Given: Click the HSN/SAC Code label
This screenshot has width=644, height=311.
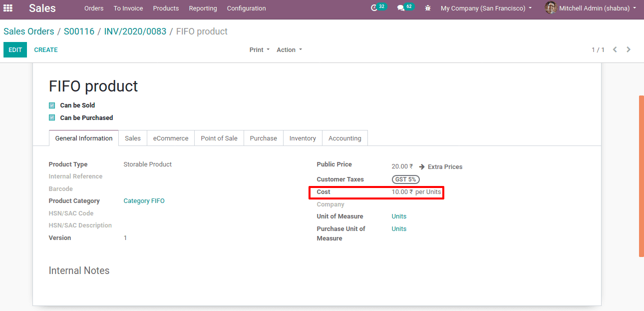Looking at the screenshot, I should (x=71, y=213).
